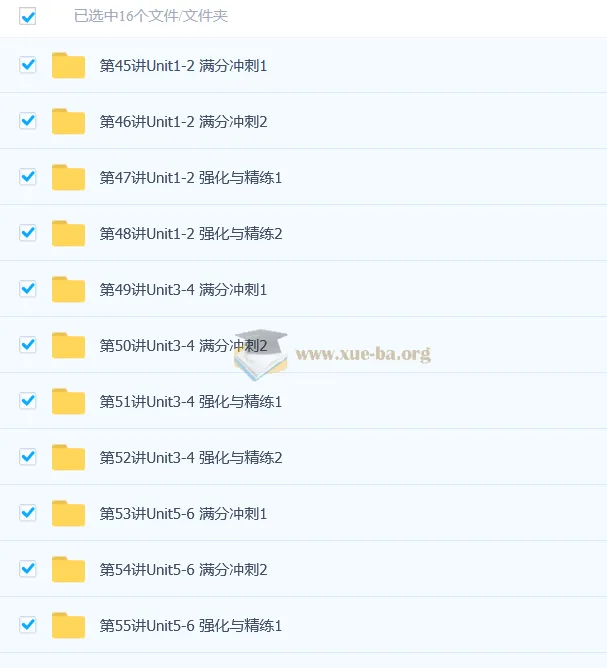Click folder icon of 第49讲Unit3-4 满分冲刺1
This screenshot has width=607, height=668.
click(x=68, y=289)
